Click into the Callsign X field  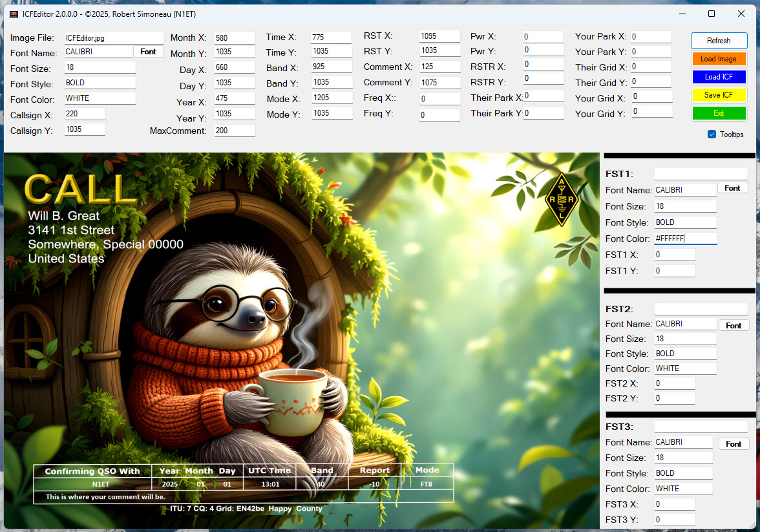[x=85, y=114]
